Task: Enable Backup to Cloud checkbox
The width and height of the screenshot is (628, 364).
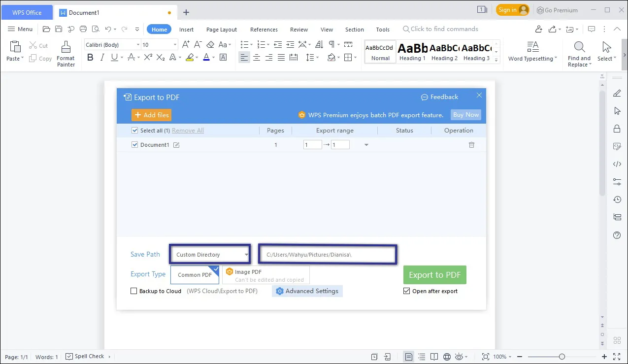Action: [133, 291]
